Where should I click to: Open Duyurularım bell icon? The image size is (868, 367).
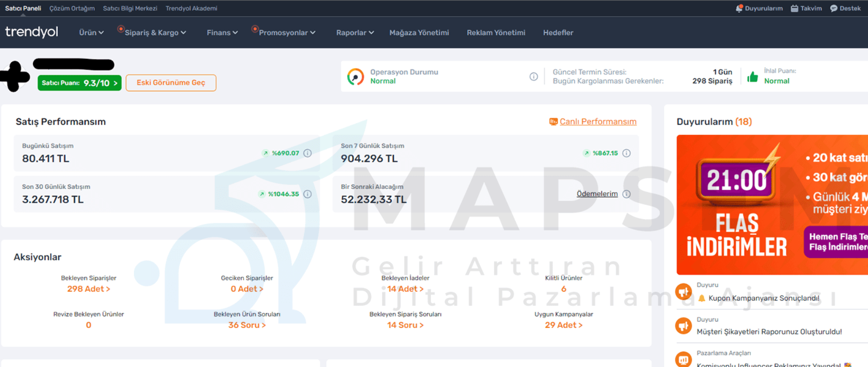tap(739, 8)
